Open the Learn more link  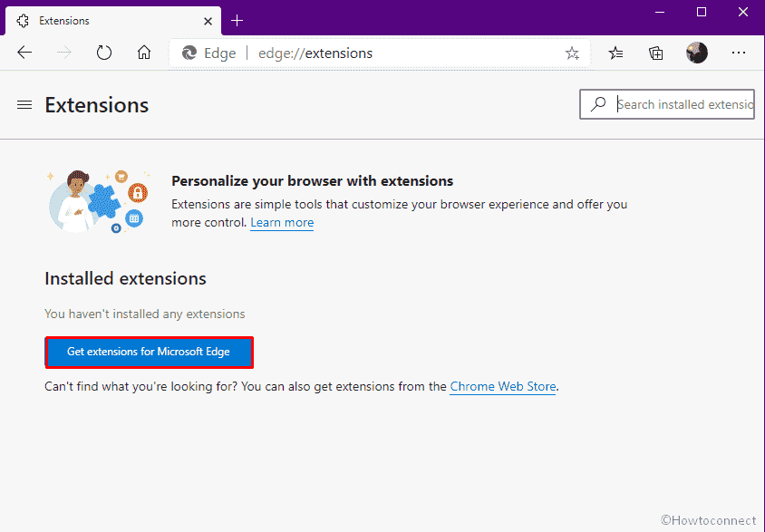(x=282, y=223)
